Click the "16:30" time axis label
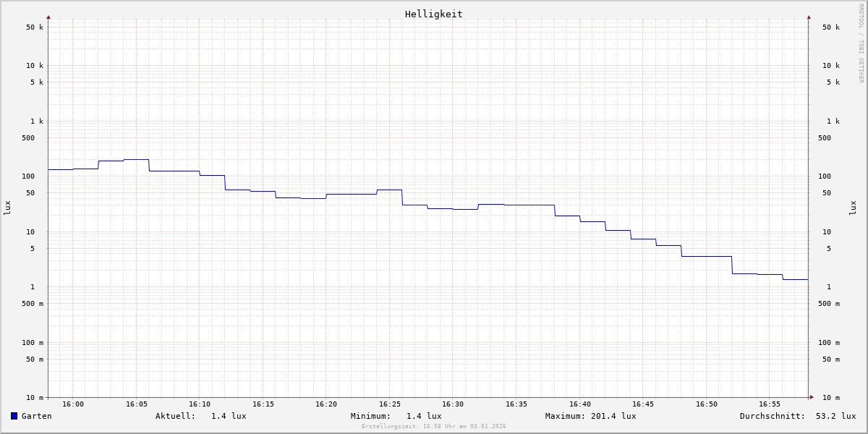Viewport: 868px width, 434px height. click(x=453, y=404)
